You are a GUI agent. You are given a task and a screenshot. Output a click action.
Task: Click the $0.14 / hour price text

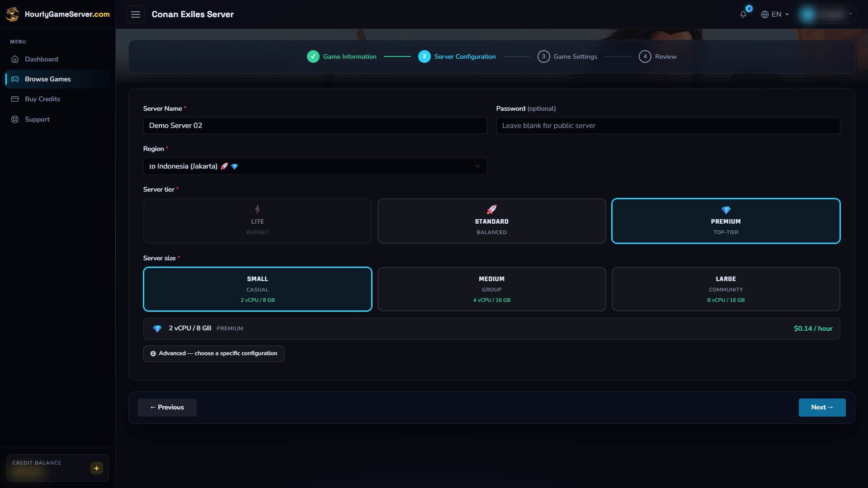tap(813, 328)
